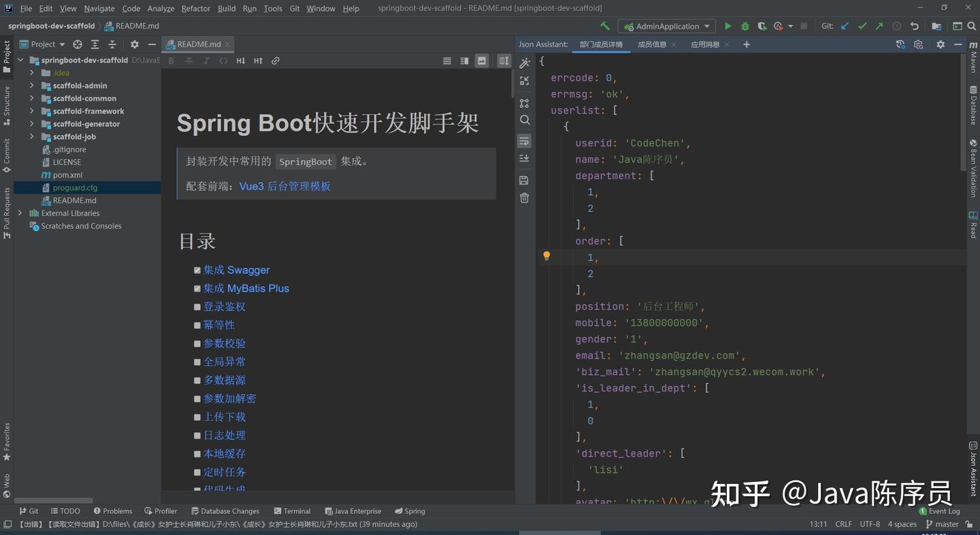
Task: Push commits with the green Git arrow
Action: point(879,25)
